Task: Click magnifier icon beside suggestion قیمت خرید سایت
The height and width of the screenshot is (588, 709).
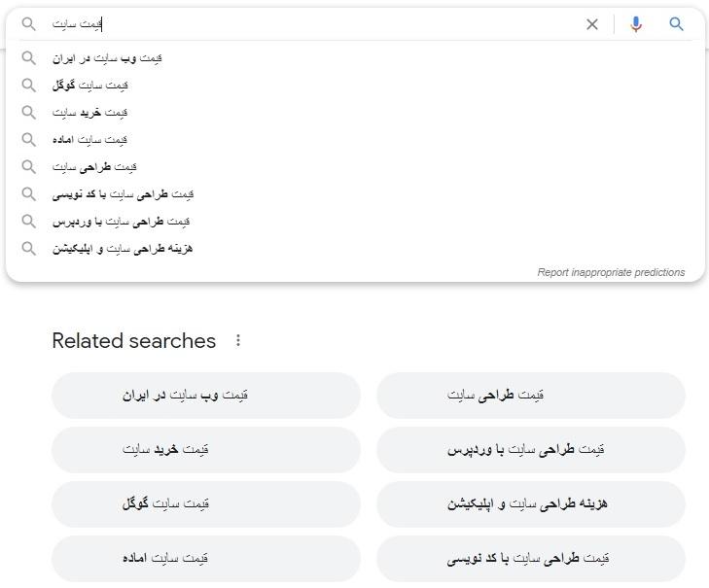Action: point(28,112)
